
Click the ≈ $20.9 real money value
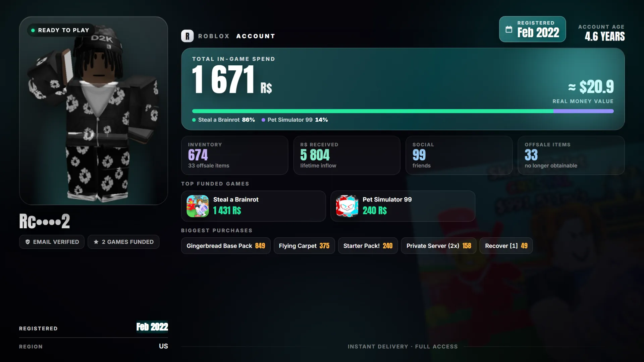tap(591, 87)
